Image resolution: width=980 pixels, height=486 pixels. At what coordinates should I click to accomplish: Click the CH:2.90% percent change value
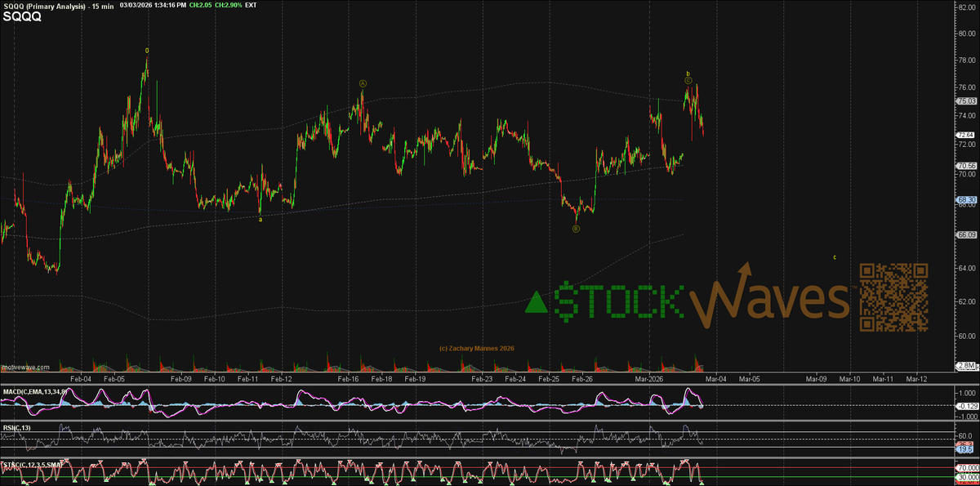click(228, 6)
